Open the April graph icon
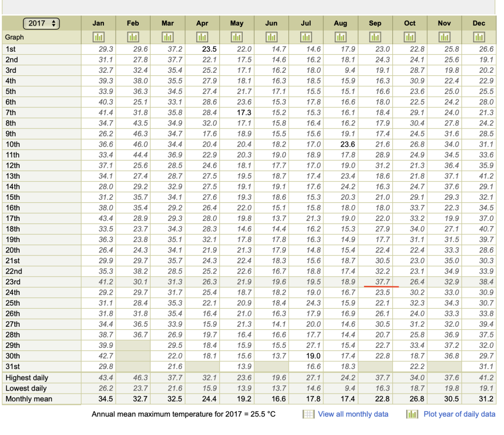 (x=202, y=37)
